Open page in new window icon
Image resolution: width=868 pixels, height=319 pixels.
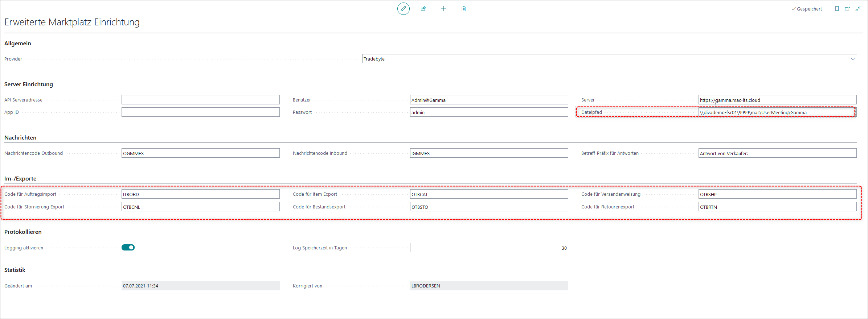pyautogui.click(x=847, y=9)
